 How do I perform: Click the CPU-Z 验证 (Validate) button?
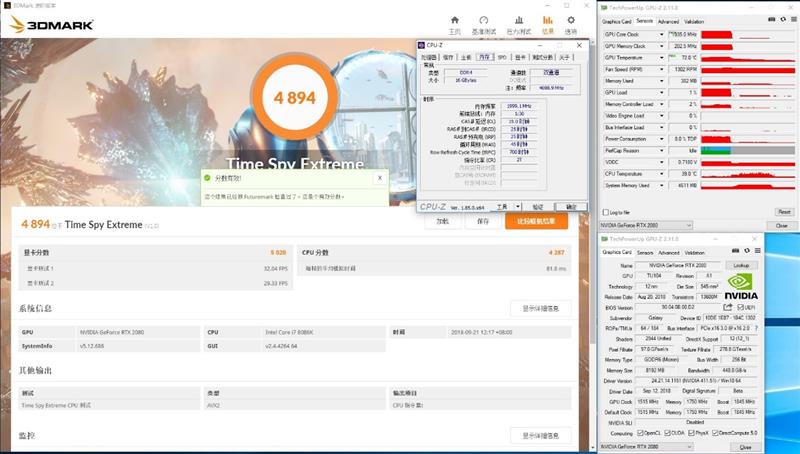point(538,207)
